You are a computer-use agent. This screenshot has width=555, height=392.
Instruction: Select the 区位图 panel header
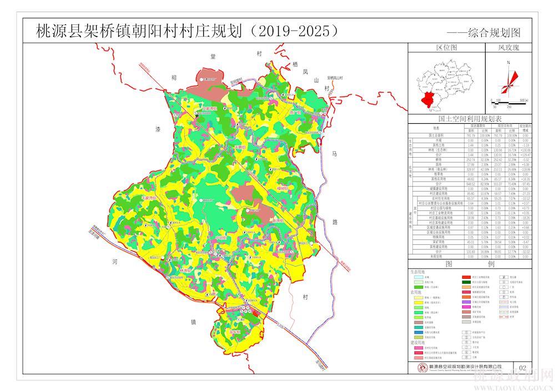pos(446,48)
